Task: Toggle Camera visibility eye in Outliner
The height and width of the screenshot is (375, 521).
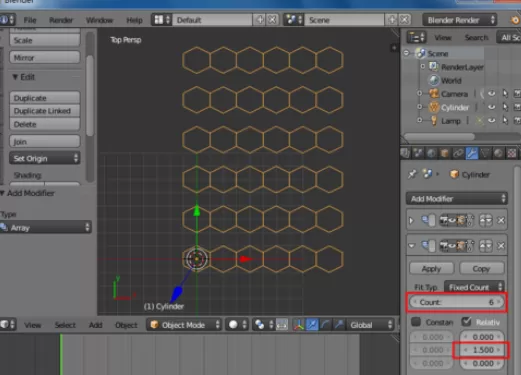Action: tap(491, 94)
